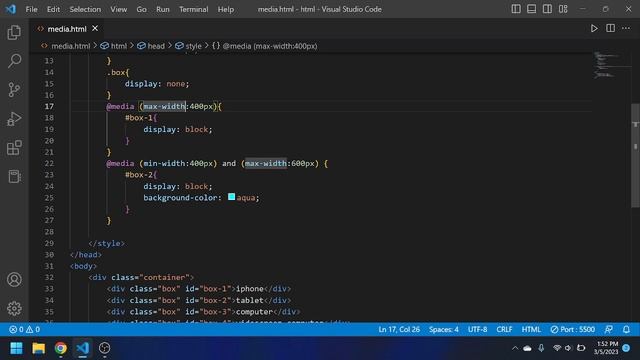Open the Help menu
This screenshot has width=640, height=360.
tap(226, 9)
